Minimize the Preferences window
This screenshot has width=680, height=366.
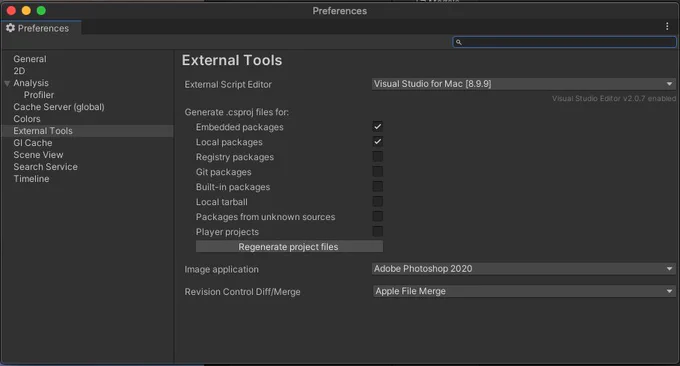[26, 10]
